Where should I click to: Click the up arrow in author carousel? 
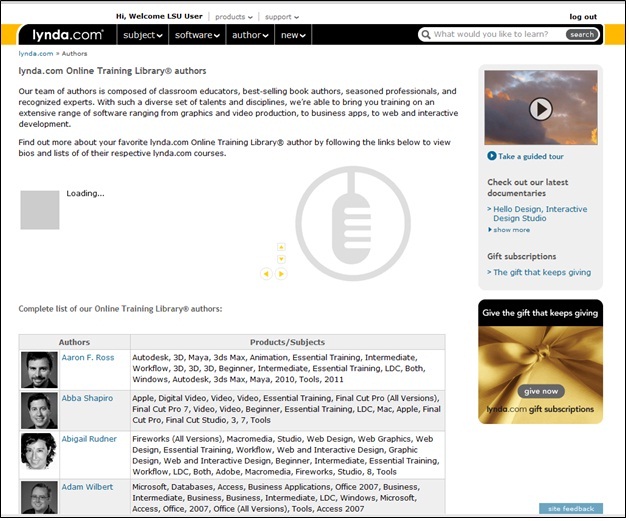tap(281, 247)
